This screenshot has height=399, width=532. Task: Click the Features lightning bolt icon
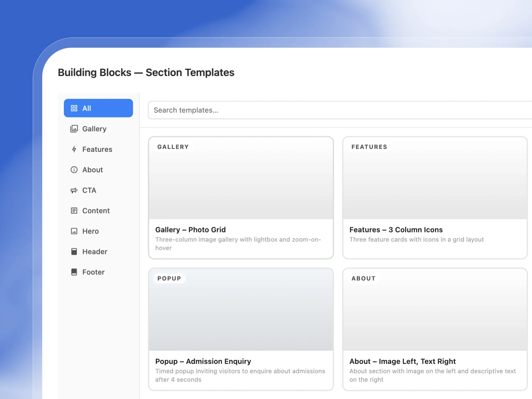74,149
